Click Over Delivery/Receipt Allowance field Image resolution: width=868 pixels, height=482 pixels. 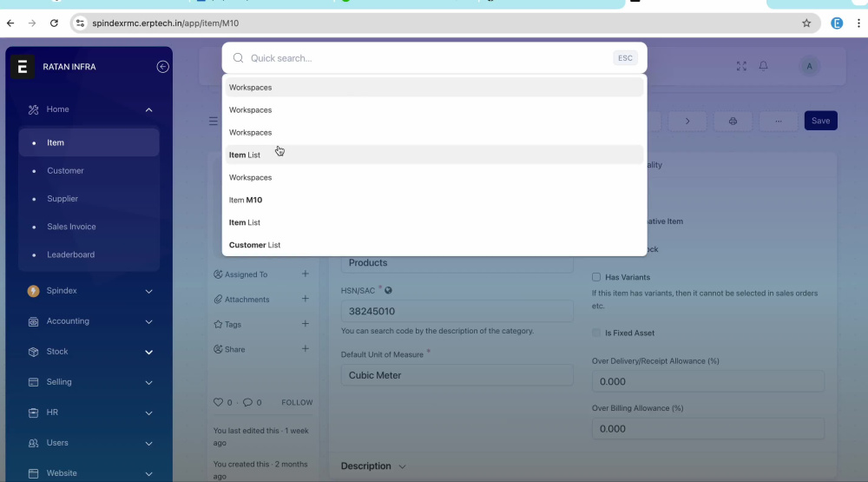click(708, 382)
